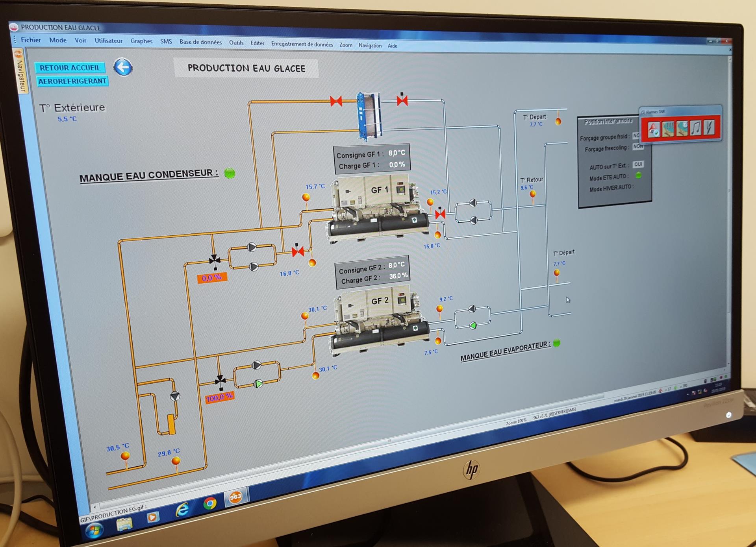This screenshot has width=756, height=547.
Task: Click the AEROREFRIGERANT button
Action: pos(72,81)
